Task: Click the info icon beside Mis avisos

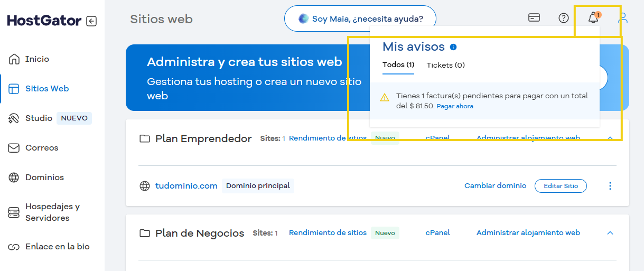Action: click(x=453, y=47)
